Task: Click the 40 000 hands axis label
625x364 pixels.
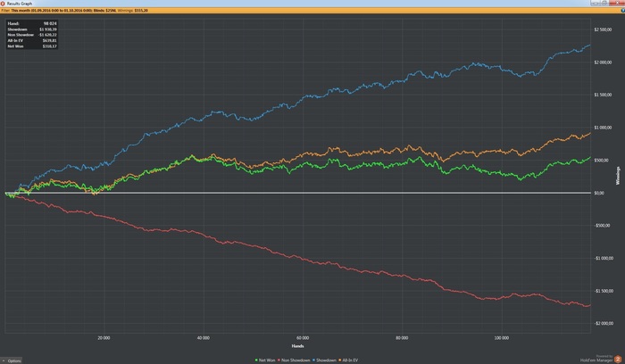Action: tap(204, 338)
